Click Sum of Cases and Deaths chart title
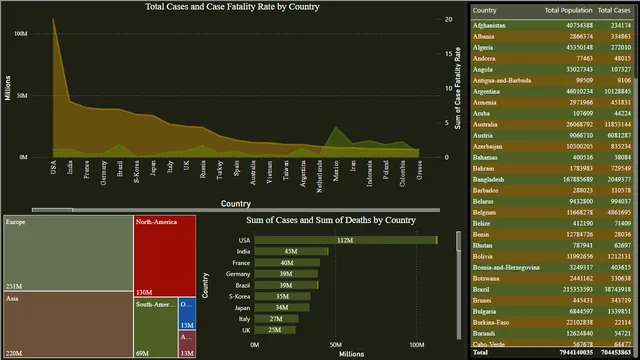Viewport: 640px width, 360px height. point(331,220)
